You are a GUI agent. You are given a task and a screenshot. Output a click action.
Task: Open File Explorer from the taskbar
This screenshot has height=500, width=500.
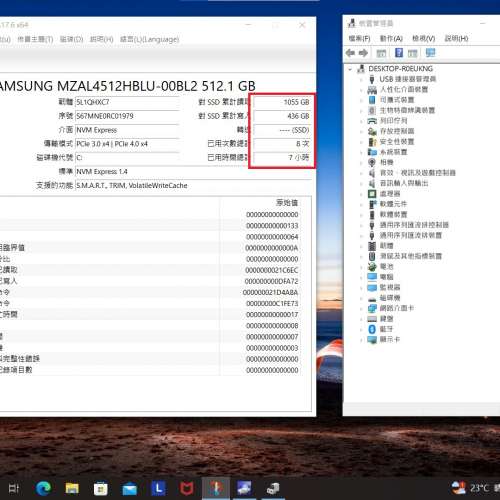72,489
